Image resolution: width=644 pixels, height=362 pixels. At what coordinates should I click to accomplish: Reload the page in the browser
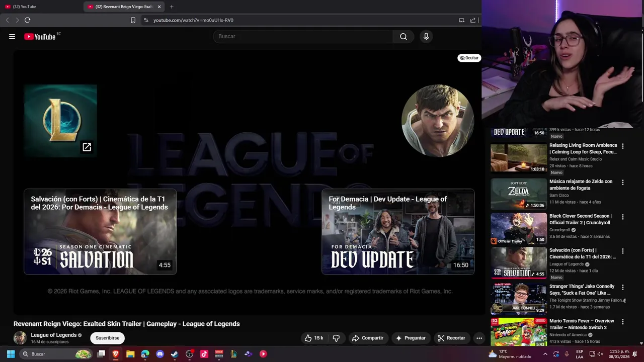click(x=27, y=20)
